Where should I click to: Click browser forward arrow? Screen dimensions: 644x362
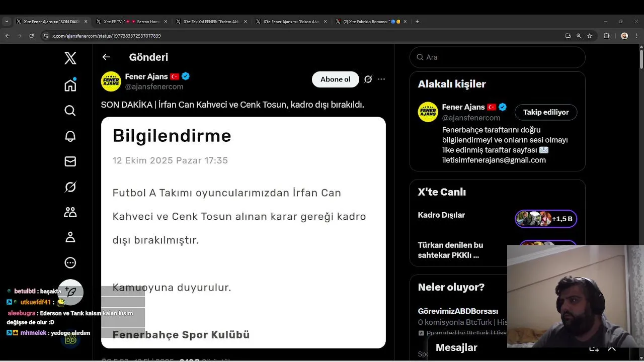(19, 36)
